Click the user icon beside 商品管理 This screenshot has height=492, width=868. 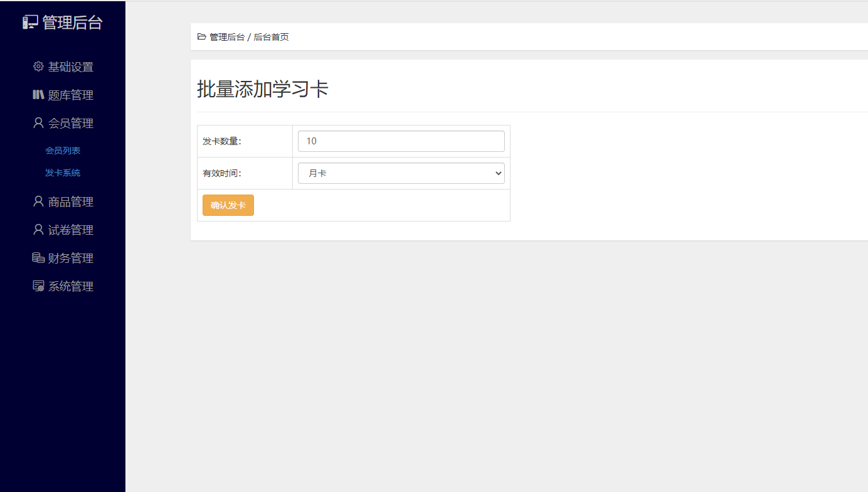(38, 201)
